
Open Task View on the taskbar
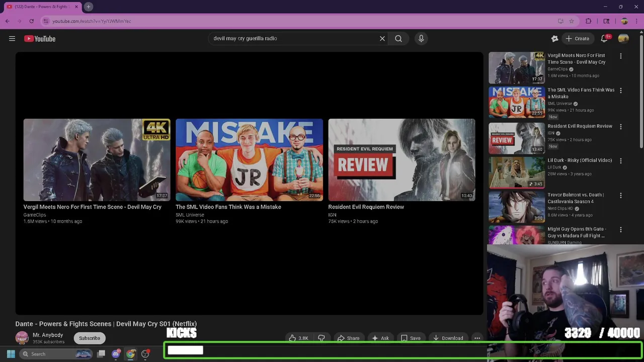pos(101,354)
